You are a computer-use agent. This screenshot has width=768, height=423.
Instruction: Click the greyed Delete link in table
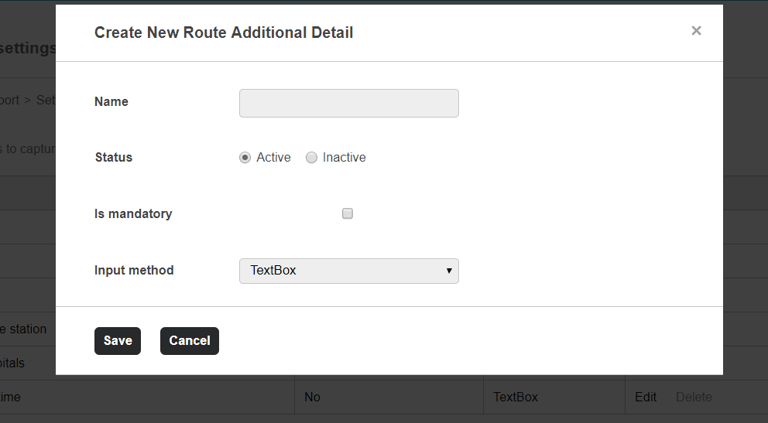694,397
